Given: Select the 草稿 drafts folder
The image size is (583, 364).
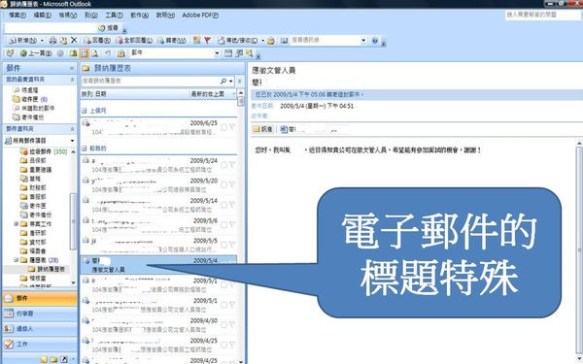Looking at the screenshot, I should 30,178.
